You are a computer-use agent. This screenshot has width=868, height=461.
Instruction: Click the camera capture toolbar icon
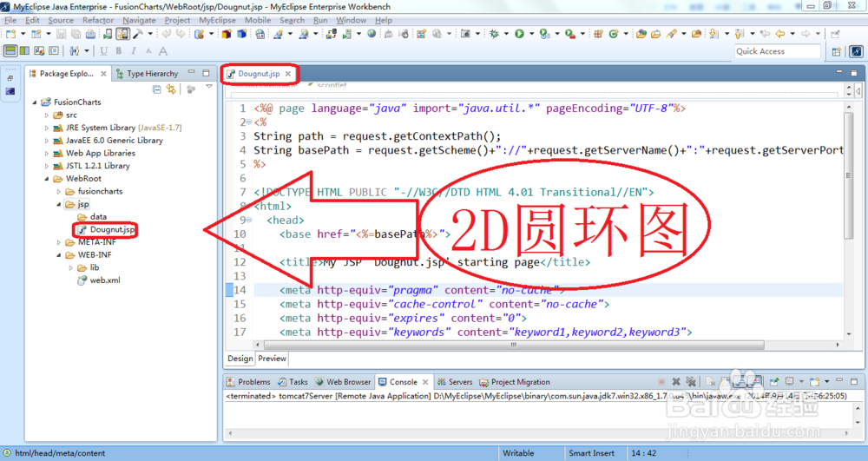point(465,34)
